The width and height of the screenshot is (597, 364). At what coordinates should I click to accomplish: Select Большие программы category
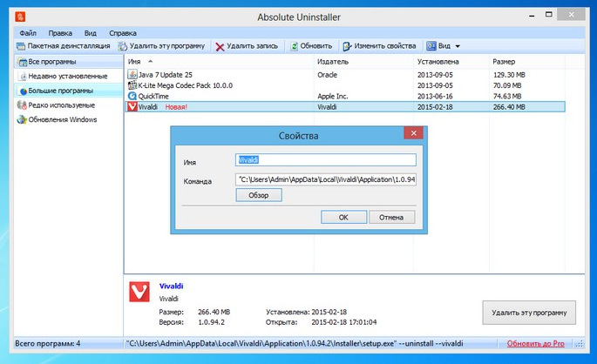[x=69, y=91]
